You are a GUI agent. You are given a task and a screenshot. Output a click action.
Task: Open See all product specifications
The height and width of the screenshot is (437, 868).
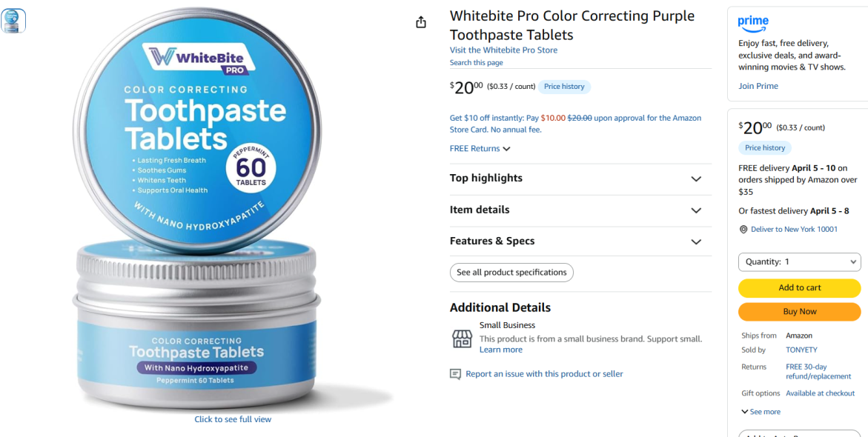click(511, 273)
